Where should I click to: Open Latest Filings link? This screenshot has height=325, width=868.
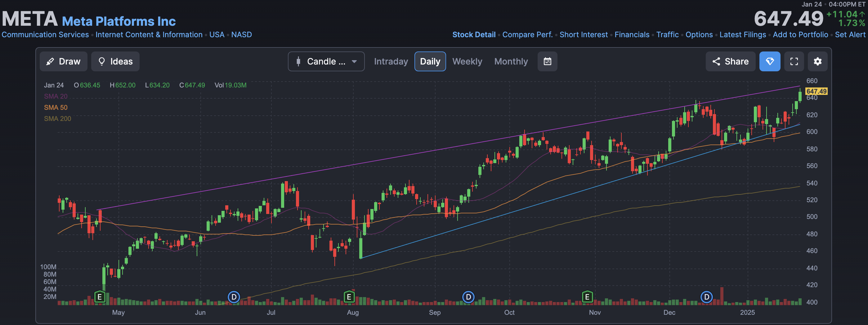(x=743, y=35)
